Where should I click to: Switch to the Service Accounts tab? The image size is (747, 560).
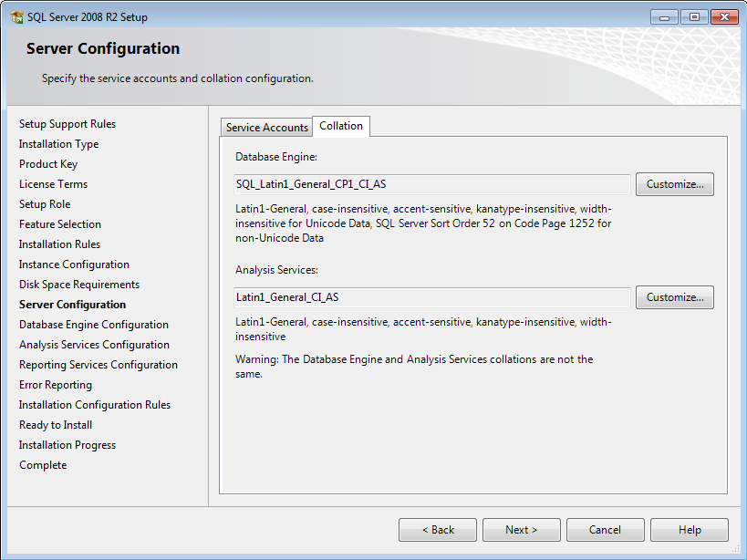click(266, 127)
